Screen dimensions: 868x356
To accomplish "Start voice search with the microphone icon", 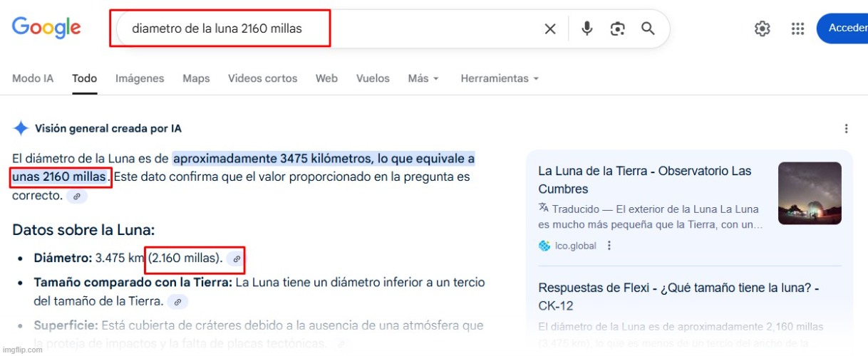I will pos(587,28).
